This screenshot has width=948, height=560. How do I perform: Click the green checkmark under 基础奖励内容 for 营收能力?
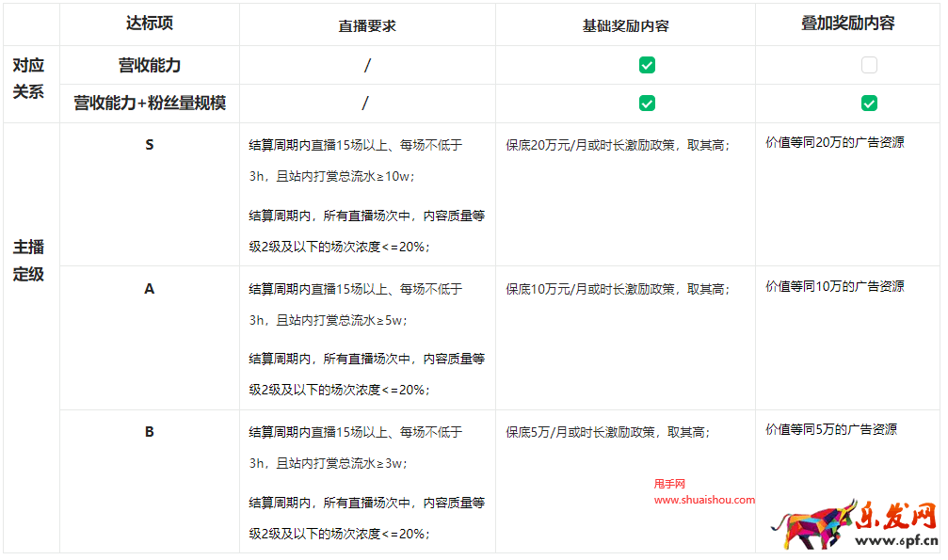(646, 65)
